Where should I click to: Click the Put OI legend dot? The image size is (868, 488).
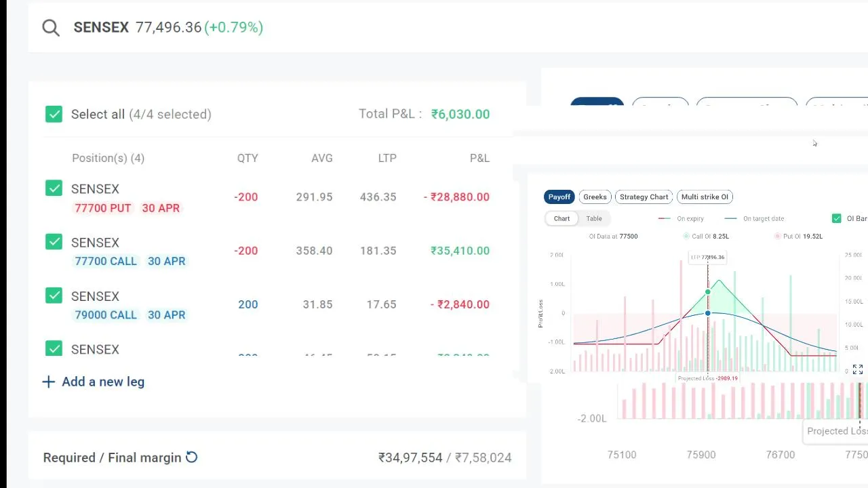point(778,237)
